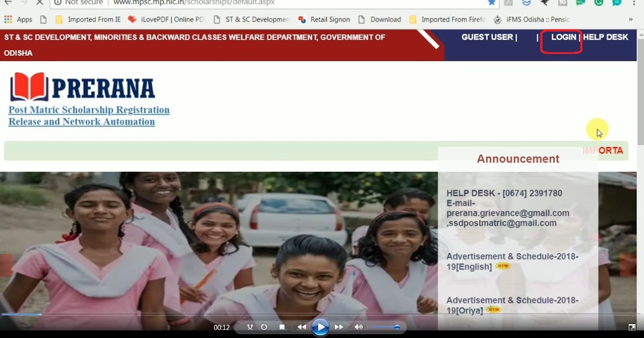Open ST & SC Development bookmark
644x338 pixels.
click(x=252, y=19)
